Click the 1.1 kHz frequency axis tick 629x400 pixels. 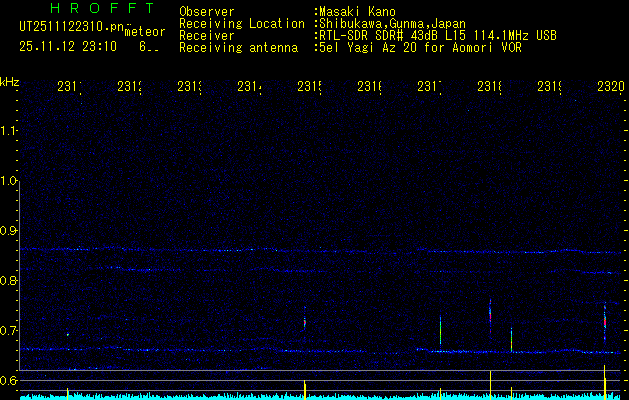tap(9, 131)
